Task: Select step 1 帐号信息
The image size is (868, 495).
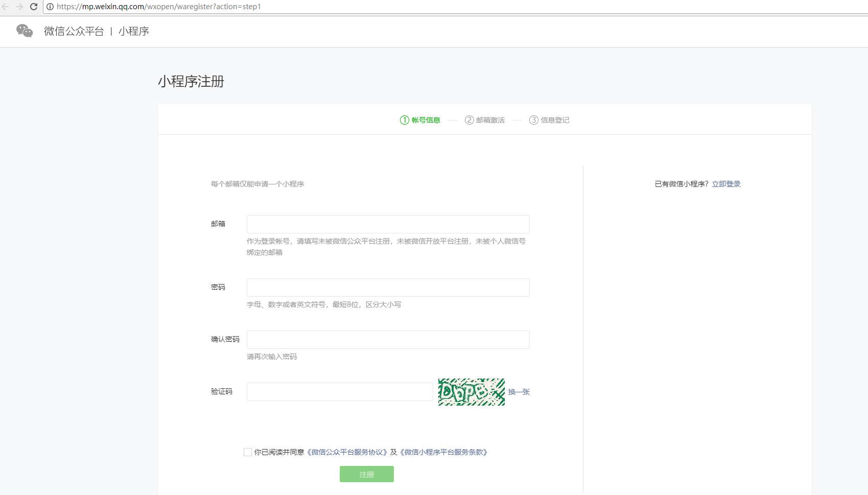Action: [420, 120]
